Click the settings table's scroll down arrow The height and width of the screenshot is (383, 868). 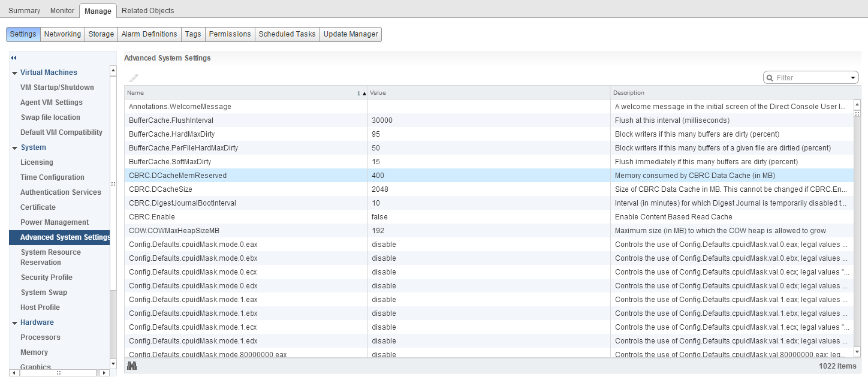(857, 352)
